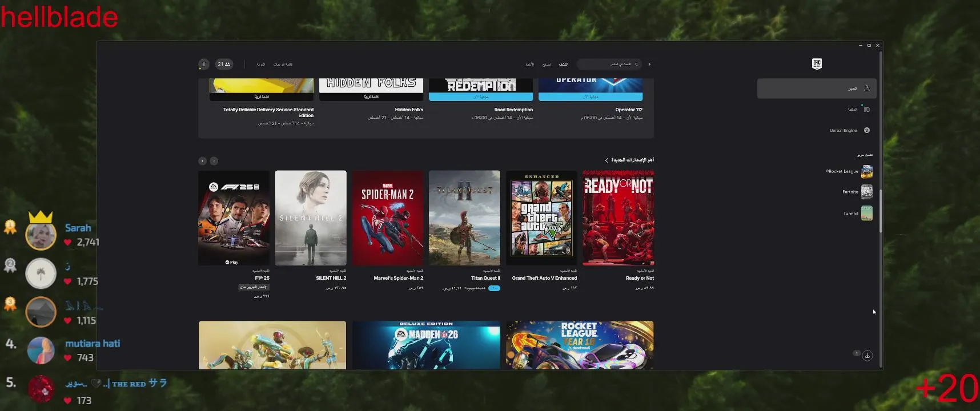Click the search magnifier icon

(636, 64)
